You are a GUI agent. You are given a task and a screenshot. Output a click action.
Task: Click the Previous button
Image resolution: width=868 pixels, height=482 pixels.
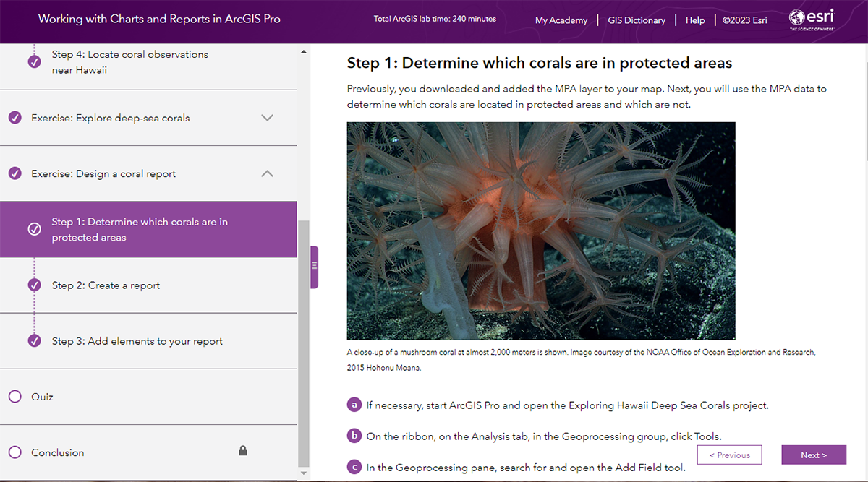point(729,455)
